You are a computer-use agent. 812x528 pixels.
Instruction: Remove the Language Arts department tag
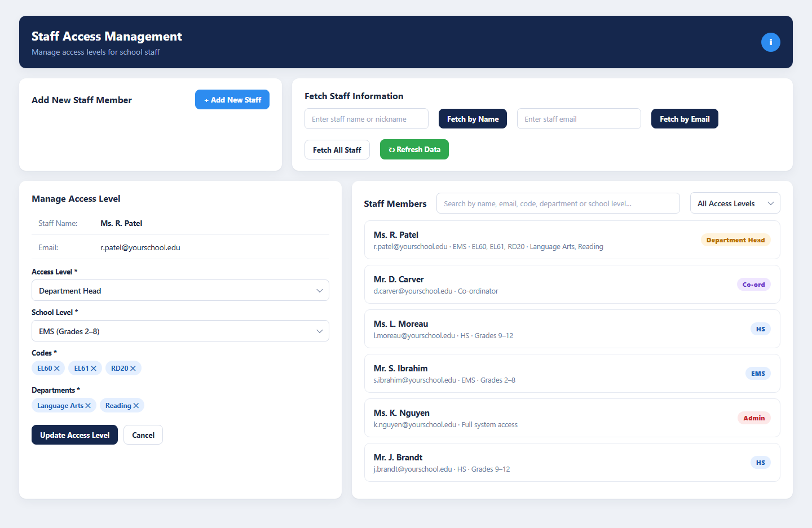point(88,406)
